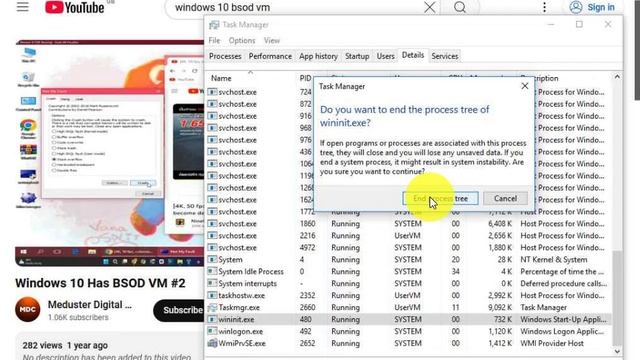Select the WmiPrvSE.exe process row
The image size is (640, 360).
point(409,343)
